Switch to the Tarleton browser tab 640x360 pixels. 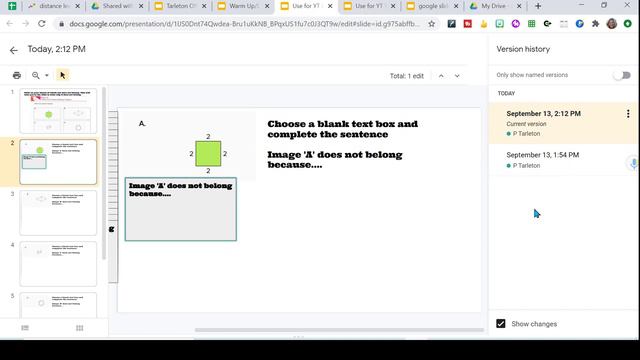point(180,6)
